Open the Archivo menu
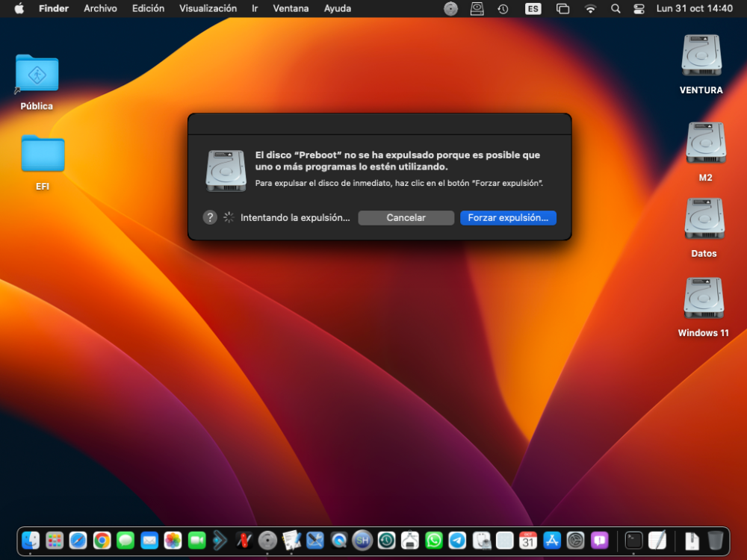Screen dimensions: 747x560 (x=101, y=8)
